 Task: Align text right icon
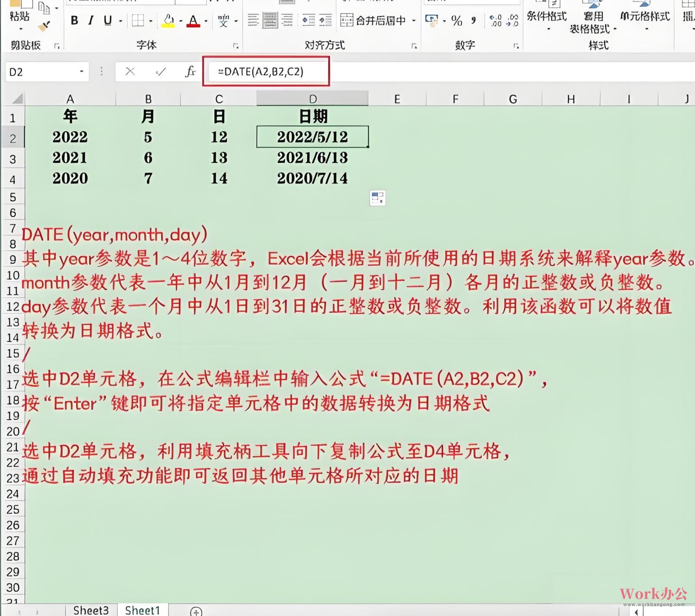(x=287, y=20)
